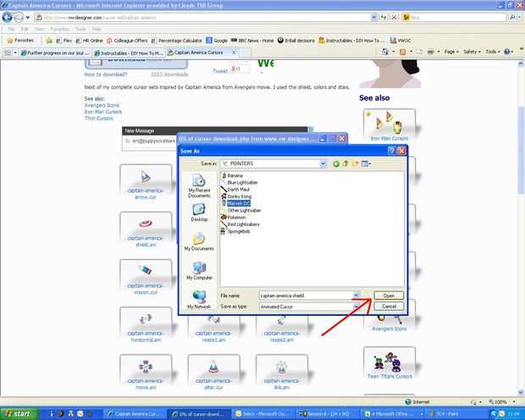525x420 pixels.
Task: Open the Thor Cursors link
Action: tap(98, 119)
